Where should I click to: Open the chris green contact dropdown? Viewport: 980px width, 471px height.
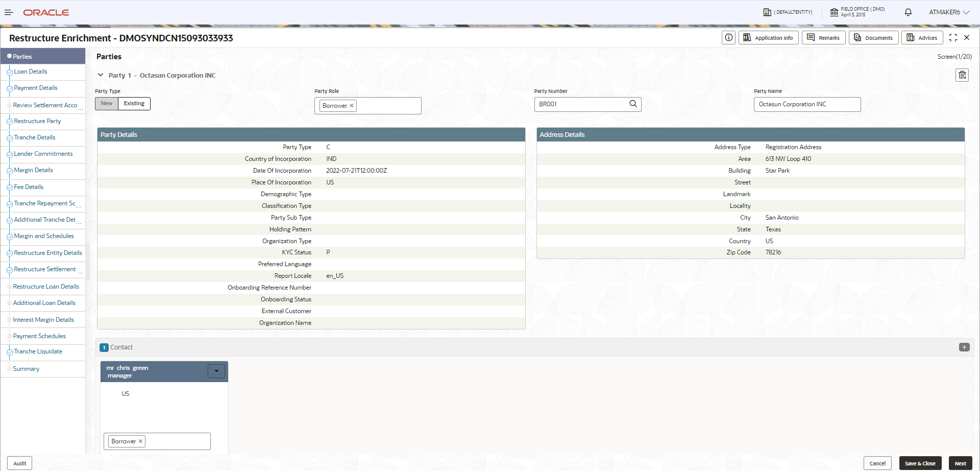[216, 371]
